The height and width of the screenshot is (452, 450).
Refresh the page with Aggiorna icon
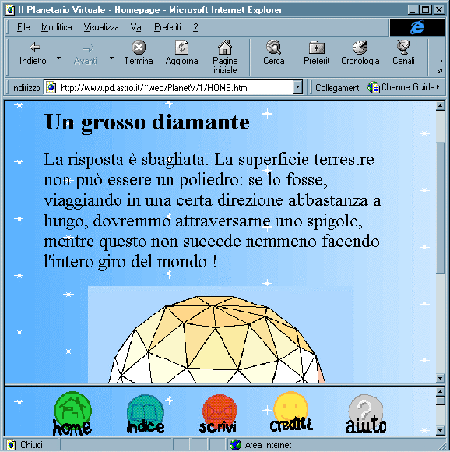(x=182, y=48)
